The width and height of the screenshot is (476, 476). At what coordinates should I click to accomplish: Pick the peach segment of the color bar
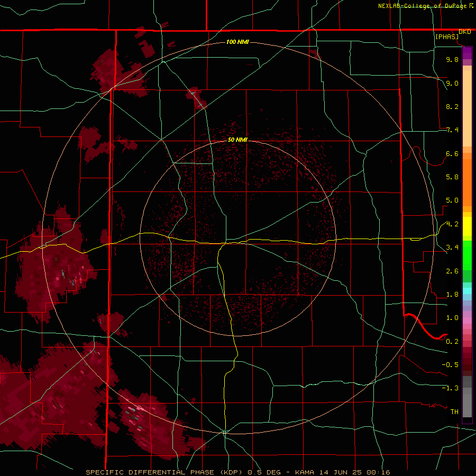pos(467,108)
